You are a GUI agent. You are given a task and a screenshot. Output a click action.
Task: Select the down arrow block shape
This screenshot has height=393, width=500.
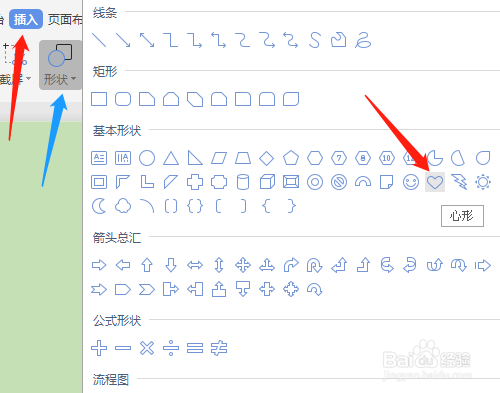171,265
